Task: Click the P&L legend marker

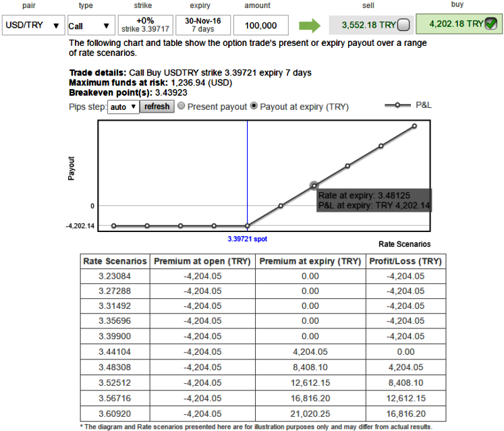Action: tap(397, 105)
